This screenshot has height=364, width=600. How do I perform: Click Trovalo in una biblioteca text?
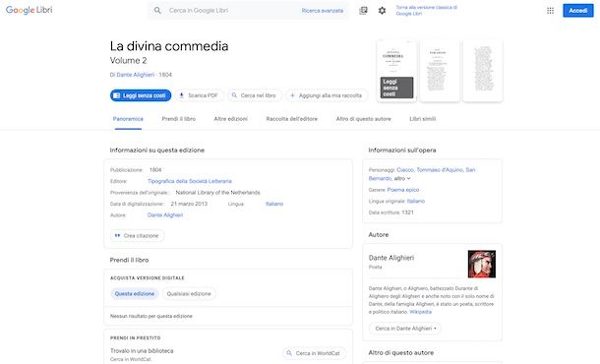142,350
